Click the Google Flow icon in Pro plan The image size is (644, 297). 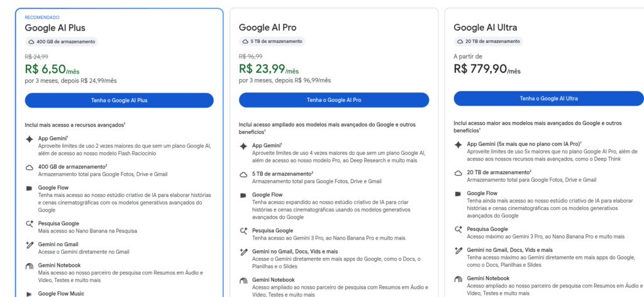[243, 196]
